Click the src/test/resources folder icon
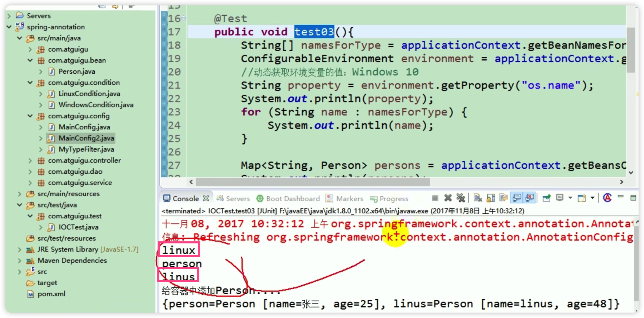Viewport: 644px width, 318px height. [x=30, y=238]
